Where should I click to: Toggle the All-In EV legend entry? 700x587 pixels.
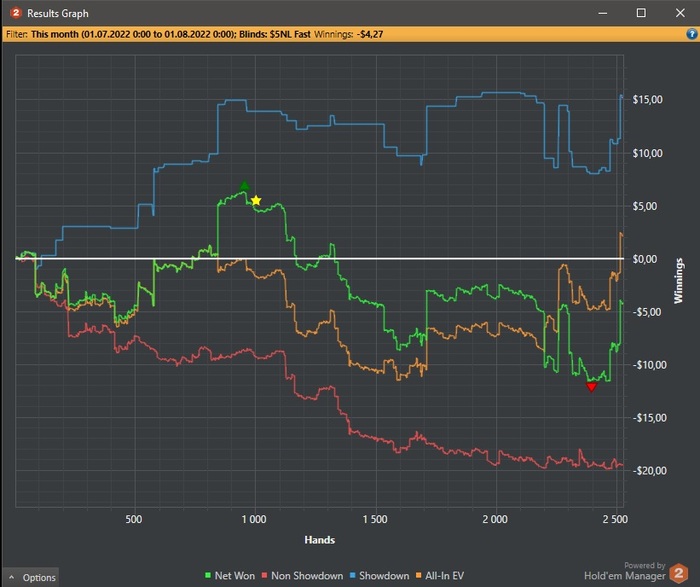[x=440, y=576]
